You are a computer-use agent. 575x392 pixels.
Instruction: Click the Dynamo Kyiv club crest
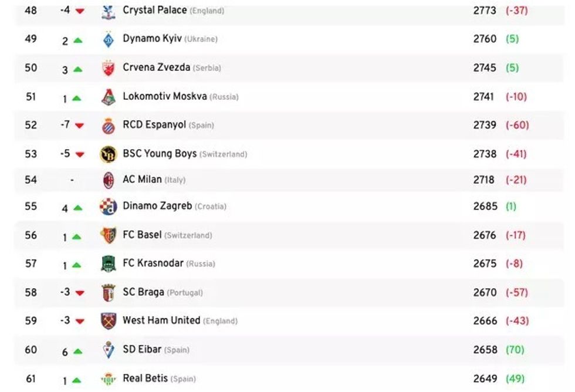(109, 39)
